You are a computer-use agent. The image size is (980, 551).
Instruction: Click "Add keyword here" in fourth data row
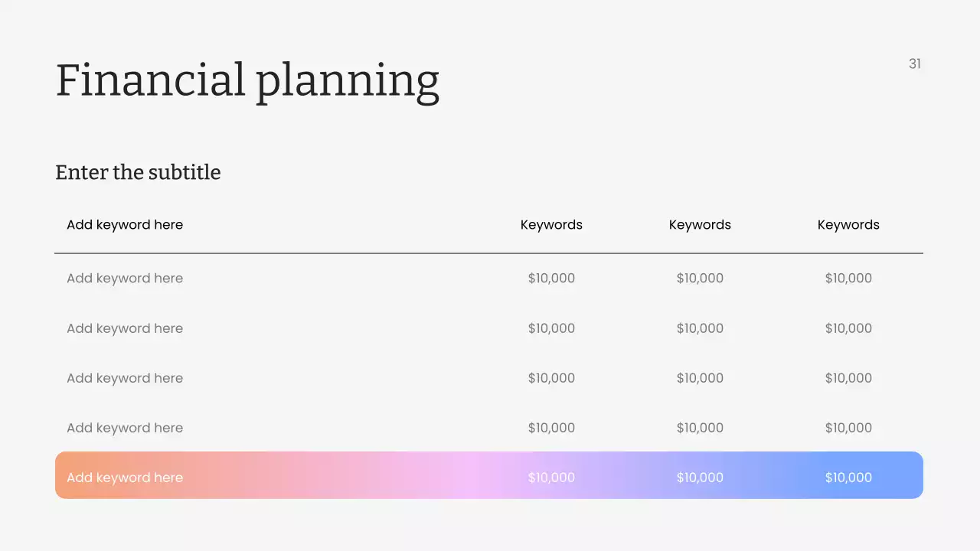(125, 428)
